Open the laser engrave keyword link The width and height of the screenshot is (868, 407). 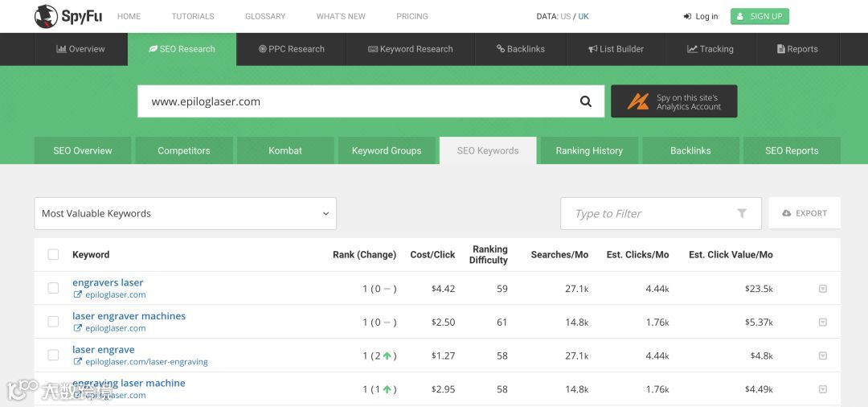point(104,349)
